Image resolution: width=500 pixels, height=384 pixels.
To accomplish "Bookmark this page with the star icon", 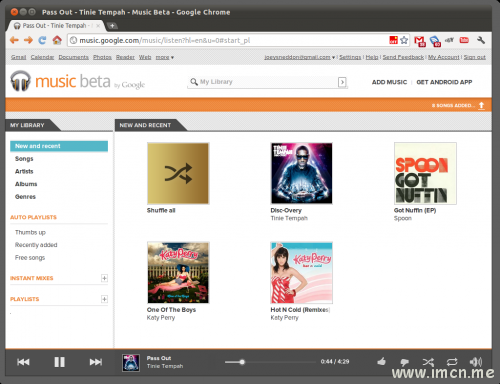I will (x=404, y=40).
